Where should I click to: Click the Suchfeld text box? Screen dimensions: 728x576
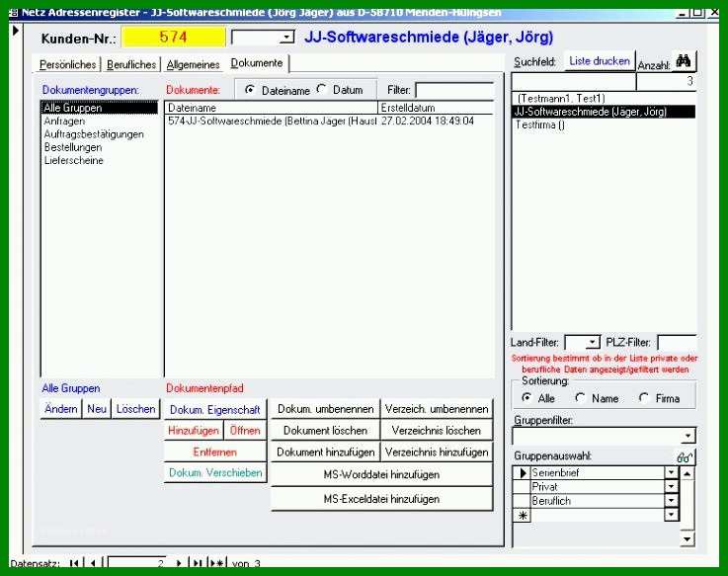pos(573,81)
